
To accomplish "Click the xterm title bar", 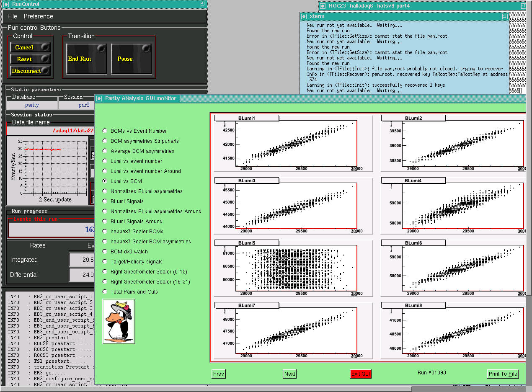I will click(404, 16).
